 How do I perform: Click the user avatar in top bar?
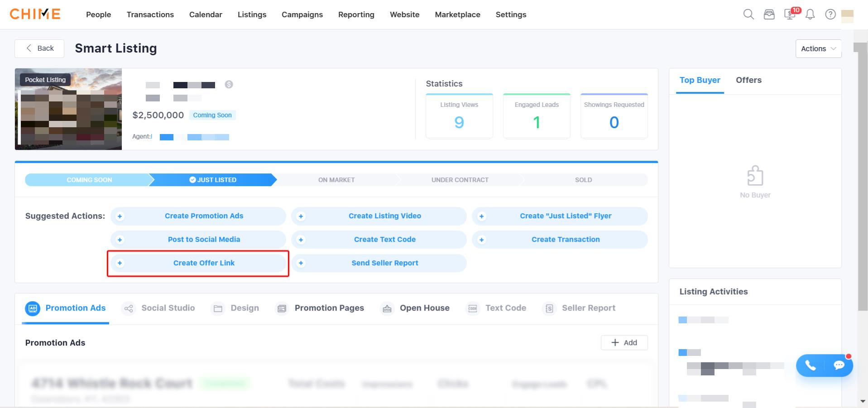(847, 16)
